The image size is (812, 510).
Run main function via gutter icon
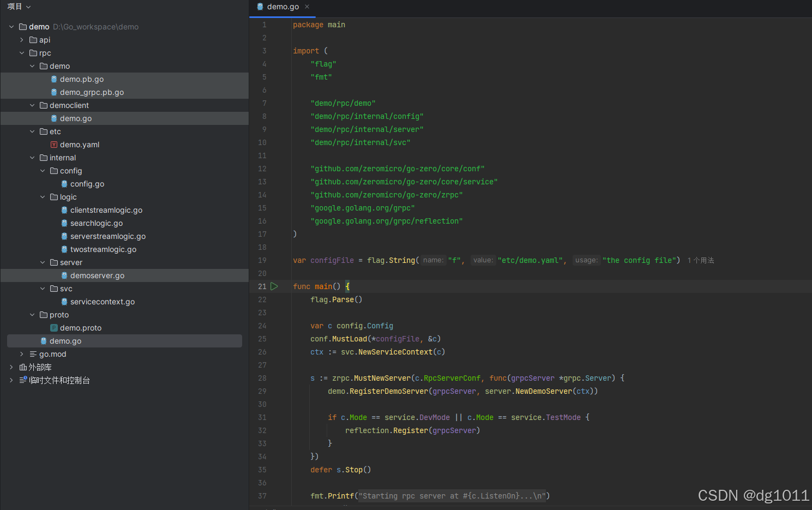point(274,286)
